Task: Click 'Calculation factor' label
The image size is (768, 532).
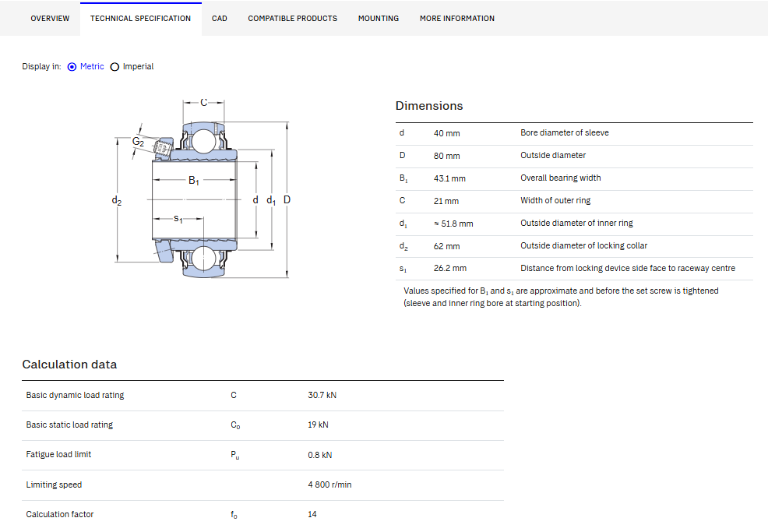Action: [x=60, y=514]
